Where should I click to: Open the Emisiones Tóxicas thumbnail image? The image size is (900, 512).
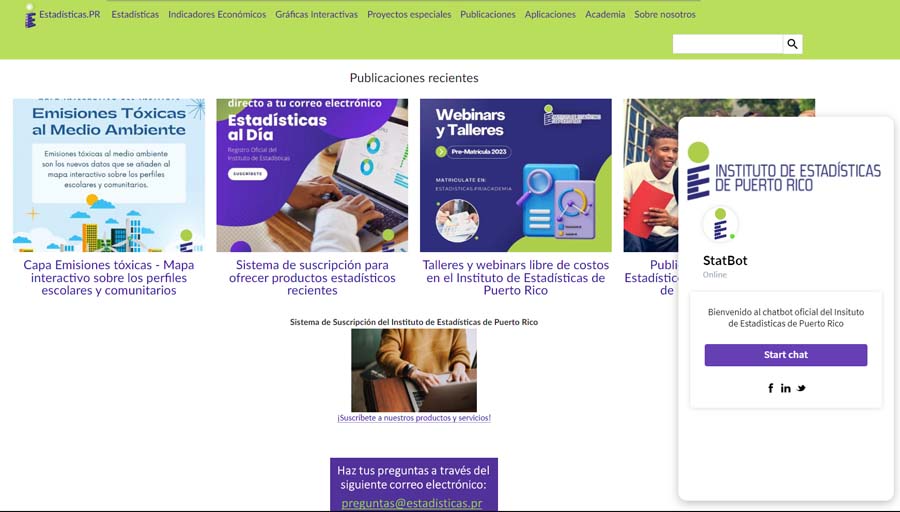pyautogui.click(x=108, y=175)
